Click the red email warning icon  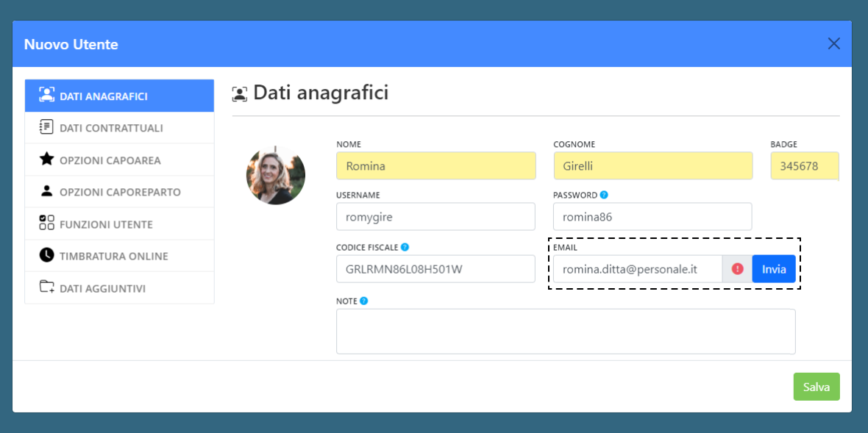point(737,269)
